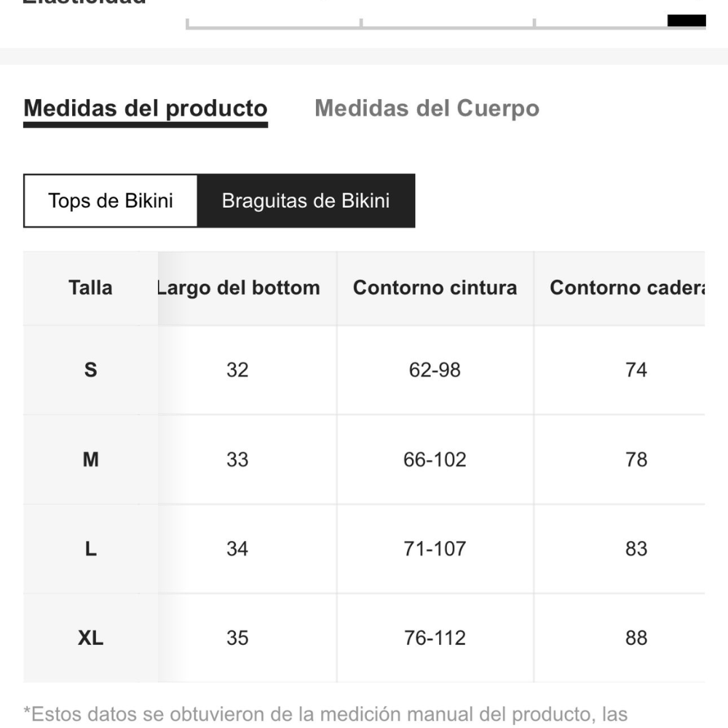Click waist value 66-102 for size M
This screenshot has height=728, width=728.
(435, 459)
